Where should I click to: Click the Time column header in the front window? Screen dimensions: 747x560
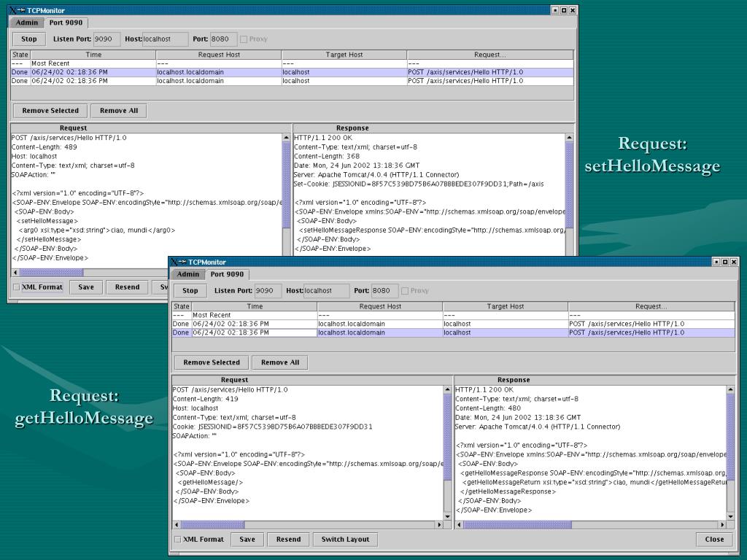click(255, 306)
